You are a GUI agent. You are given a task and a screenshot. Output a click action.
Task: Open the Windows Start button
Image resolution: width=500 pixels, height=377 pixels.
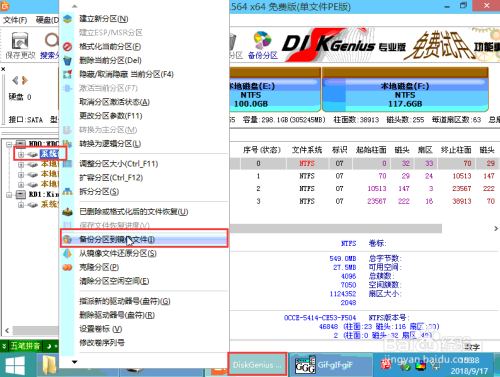[15, 365]
